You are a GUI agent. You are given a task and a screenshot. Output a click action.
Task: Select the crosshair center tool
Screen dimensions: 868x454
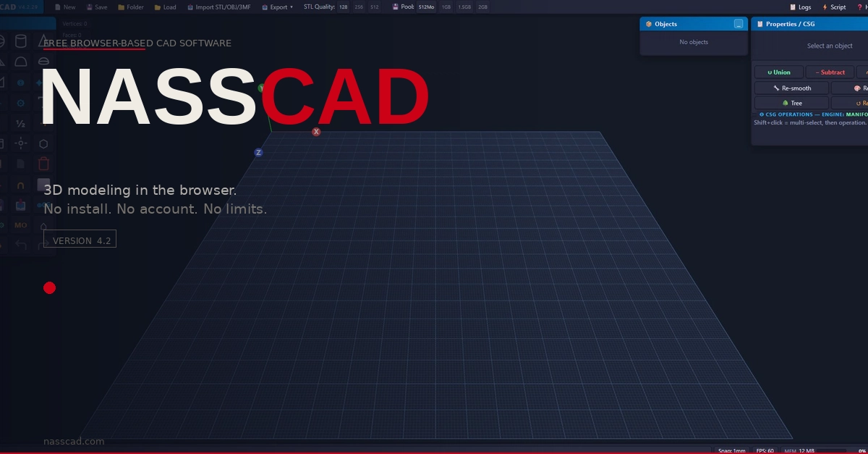pyautogui.click(x=21, y=143)
